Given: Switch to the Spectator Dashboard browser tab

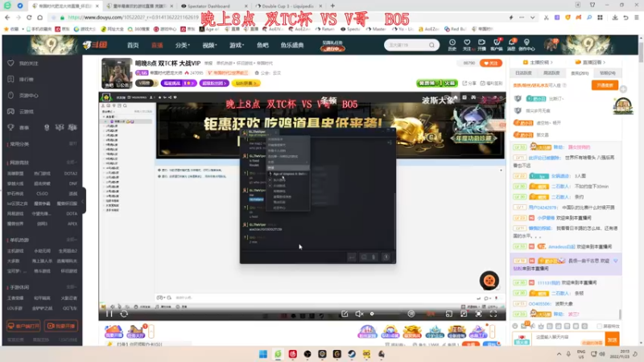Looking at the screenshot, I should (x=213, y=6).
